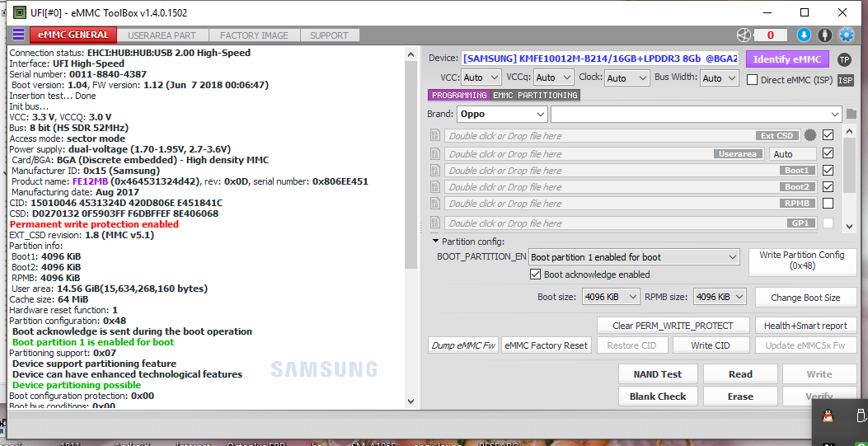Switch to the USERAREA PART tab
Viewport: 868px width, 446px height.
(162, 35)
